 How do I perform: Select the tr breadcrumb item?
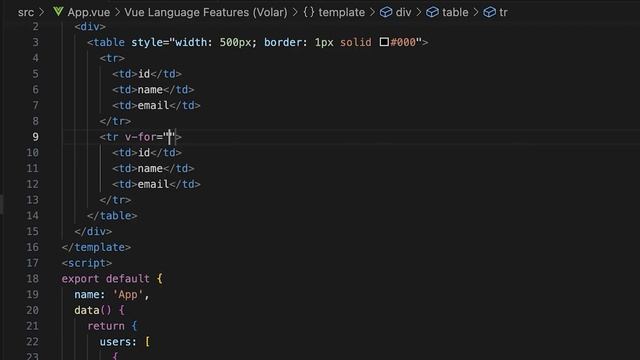[503, 12]
